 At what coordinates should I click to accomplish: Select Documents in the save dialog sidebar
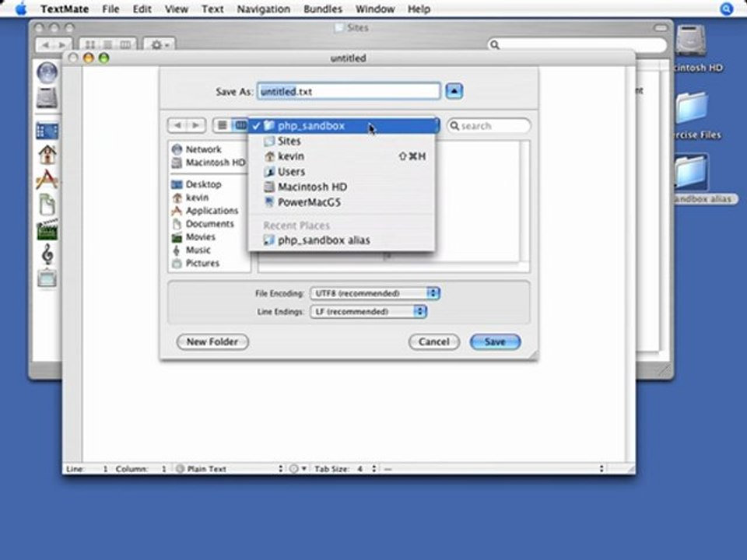coord(203,224)
